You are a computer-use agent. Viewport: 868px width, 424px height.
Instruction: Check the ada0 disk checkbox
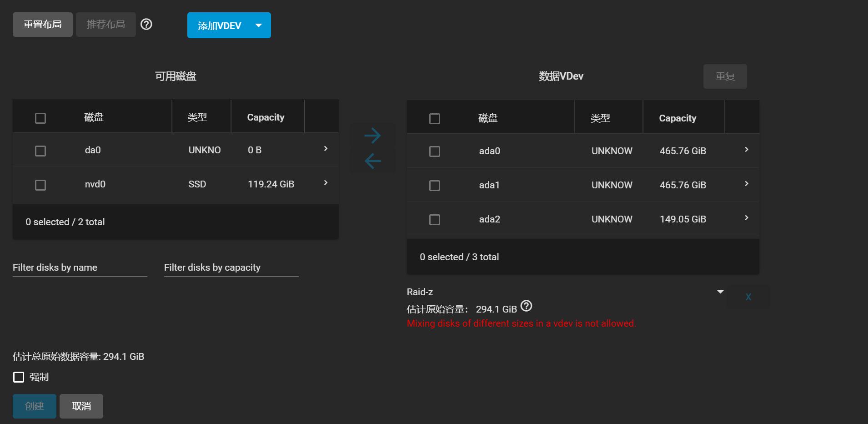[x=435, y=151]
